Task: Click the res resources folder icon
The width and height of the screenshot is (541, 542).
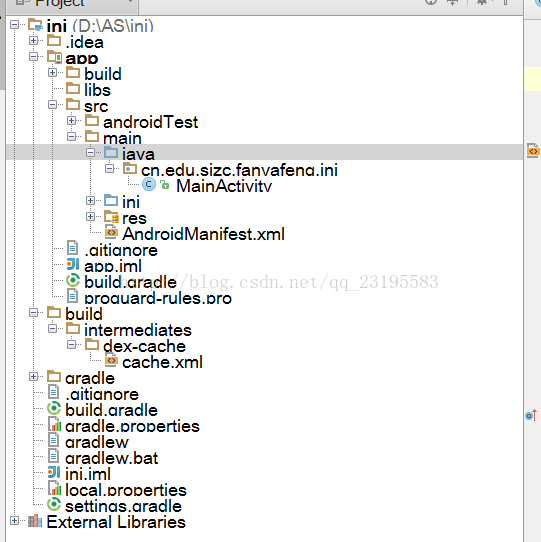Action: pos(111,217)
